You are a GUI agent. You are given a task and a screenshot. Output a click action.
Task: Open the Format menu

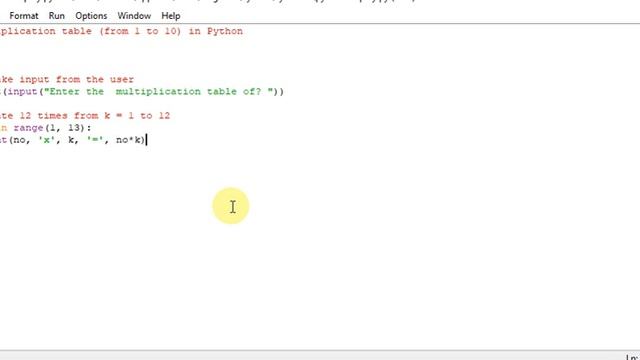(x=24, y=16)
